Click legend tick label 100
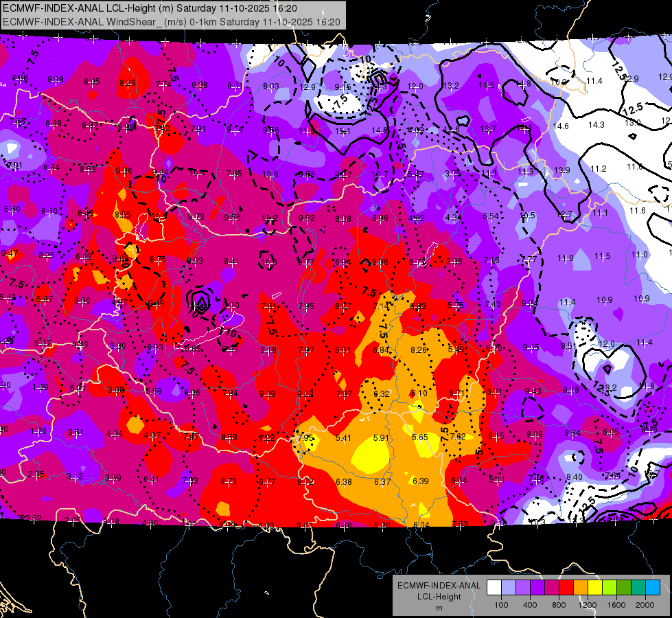This screenshot has height=618, width=672. click(501, 605)
